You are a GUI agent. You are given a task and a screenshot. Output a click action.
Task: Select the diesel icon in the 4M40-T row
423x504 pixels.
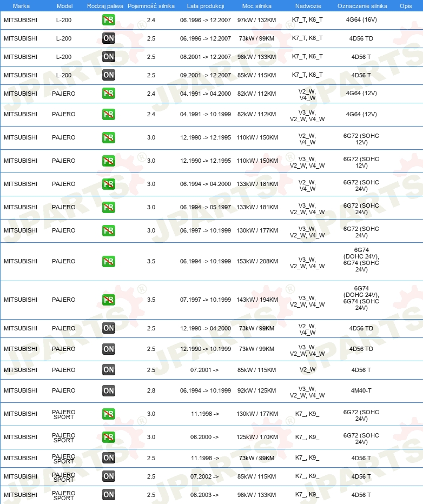coord(109,390)
